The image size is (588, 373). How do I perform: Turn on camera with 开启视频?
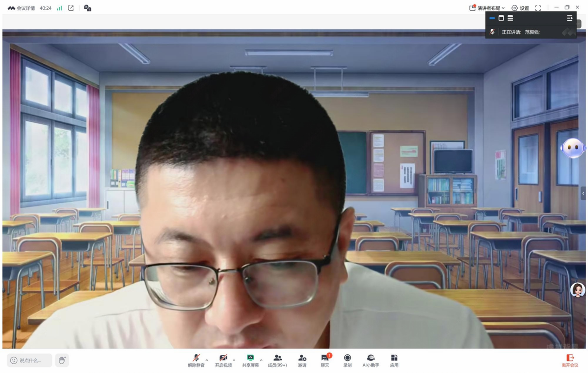[223, 360]
